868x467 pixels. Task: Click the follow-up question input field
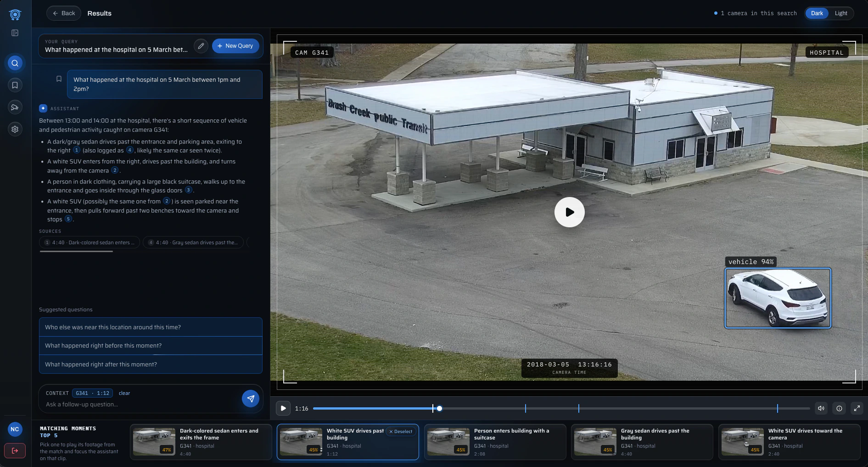(x=141, y=405)
